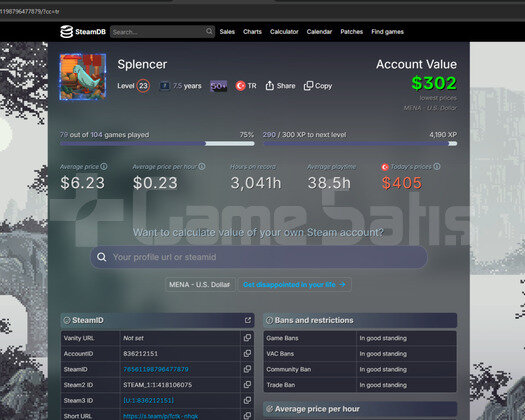Click the Share button

pyautogui.click(x=280, y=86)
